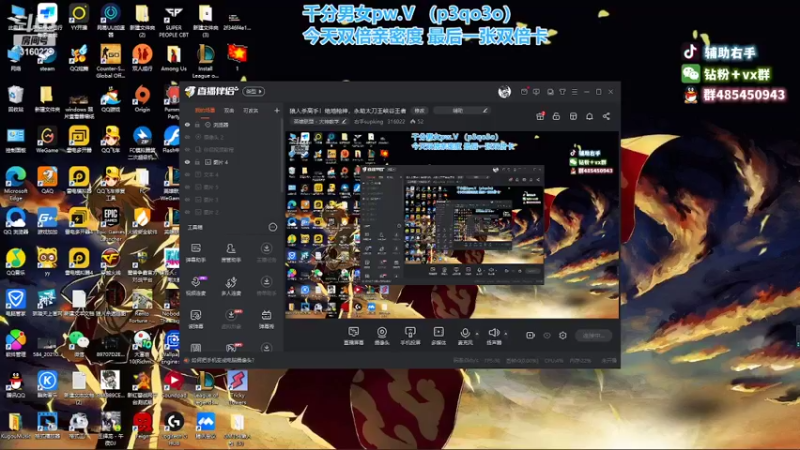This screenshot has width=800, height=450.
Task: Open the Microsoft Edge desktop shortcut
Action: (x=15, y=184)
